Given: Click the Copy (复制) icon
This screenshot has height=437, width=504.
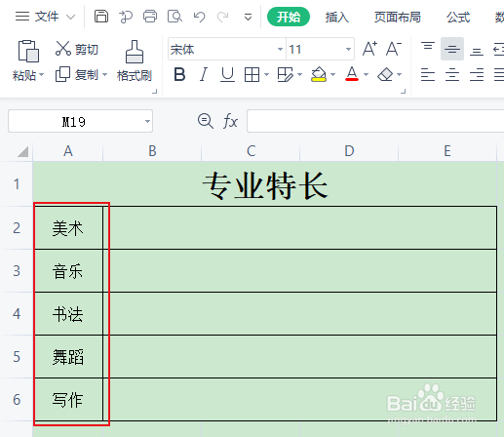Looking at the screenshot, I should pos(62,74).
